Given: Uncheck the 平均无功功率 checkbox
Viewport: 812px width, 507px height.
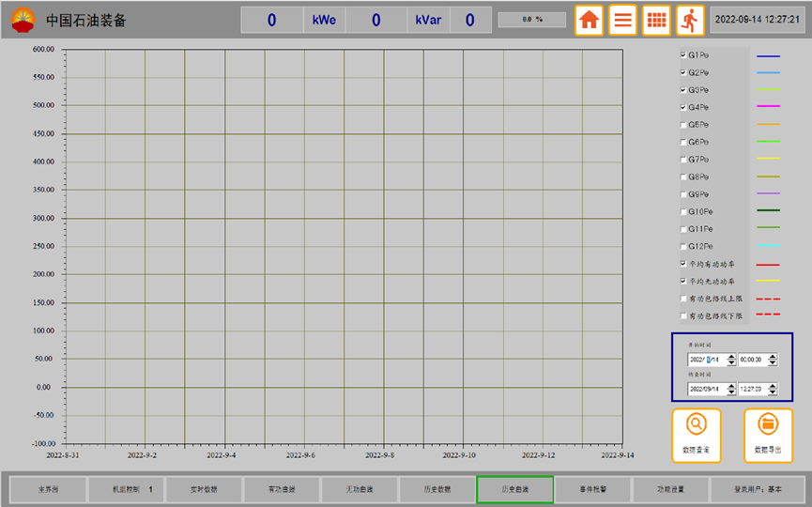Looking at the screenshot, I should [683, 281].
